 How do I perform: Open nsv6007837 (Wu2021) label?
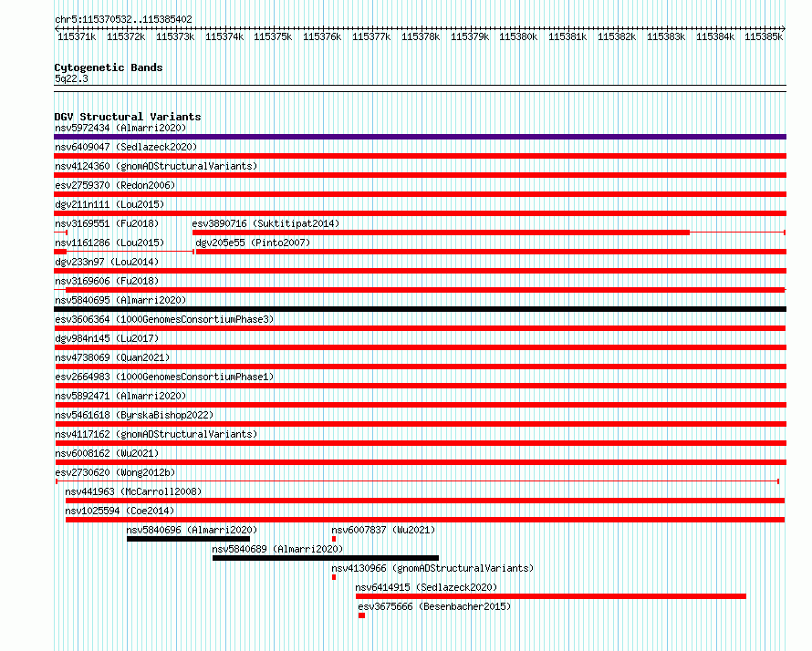point(383,530)
